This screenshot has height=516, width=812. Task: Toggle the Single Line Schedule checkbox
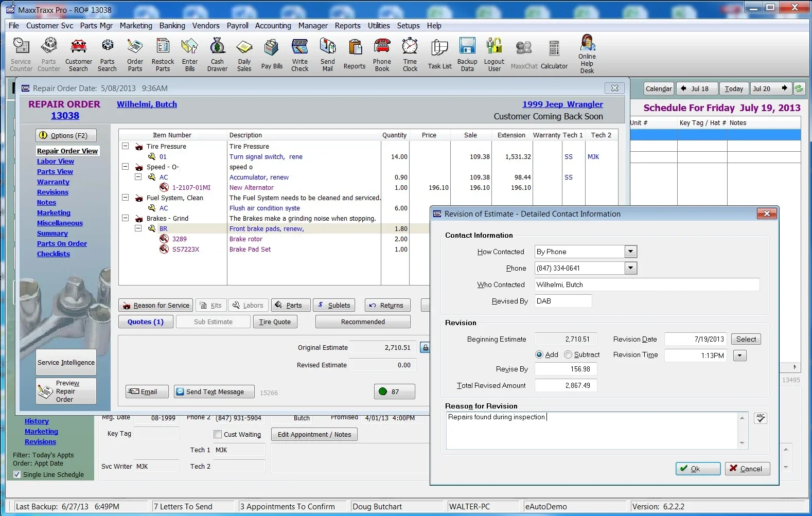click(x=17, y=474)
